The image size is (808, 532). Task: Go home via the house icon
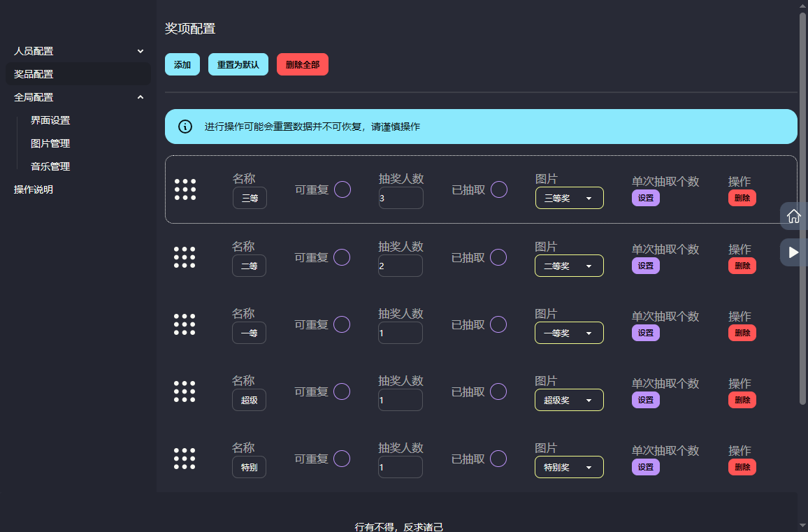point(793,216)
